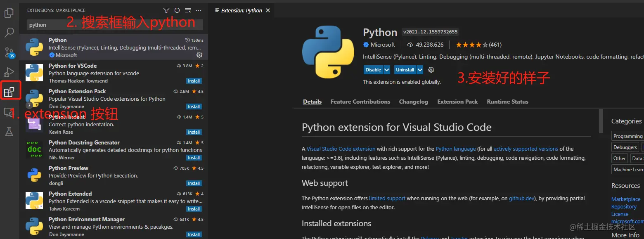Viewport: 644px width, 239px height.
Task: Install the Python Extended extension
Action: point(194,209)
